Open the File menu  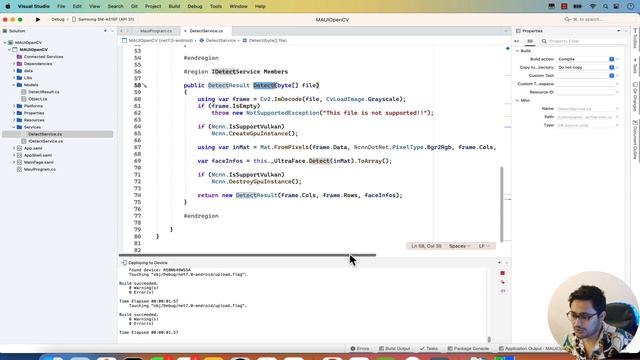(61, 6)
